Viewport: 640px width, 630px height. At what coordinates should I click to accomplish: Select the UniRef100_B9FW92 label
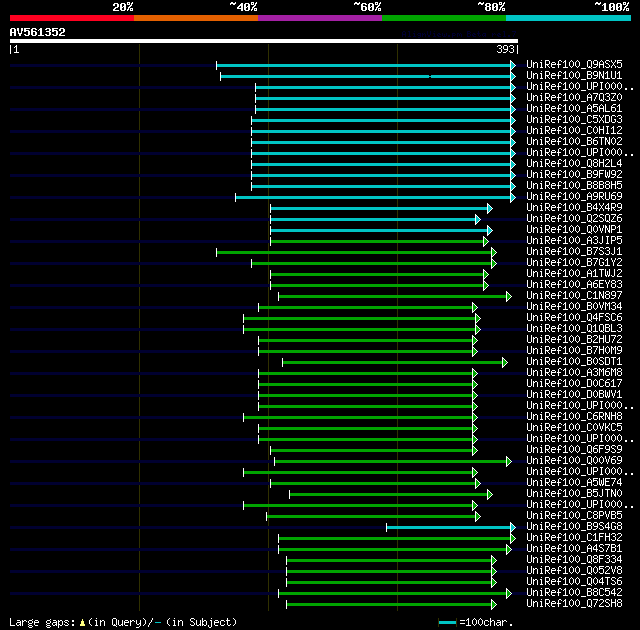tap(574, 175)
